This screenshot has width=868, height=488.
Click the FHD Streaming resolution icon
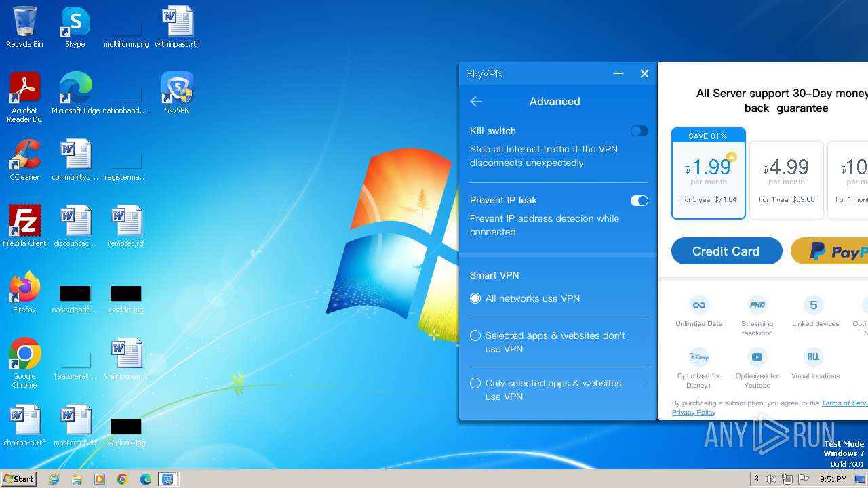point(757,304)
